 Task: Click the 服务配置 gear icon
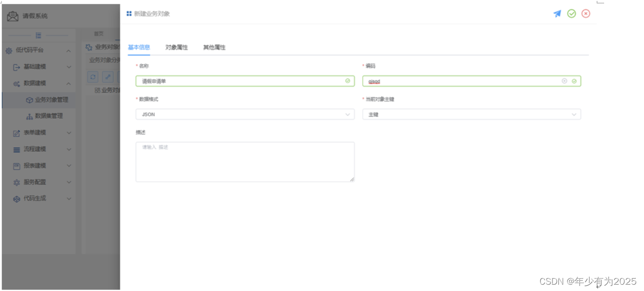[17, 182]
